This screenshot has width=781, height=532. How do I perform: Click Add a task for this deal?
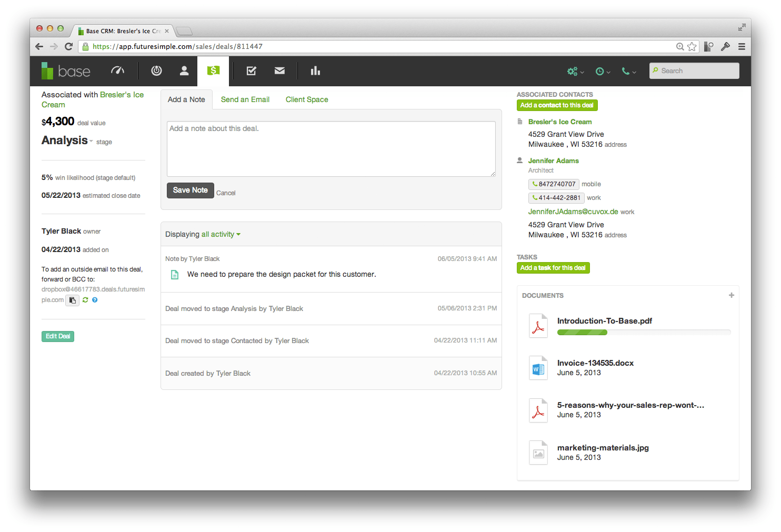pyautogui.click(x=553, y=268)
